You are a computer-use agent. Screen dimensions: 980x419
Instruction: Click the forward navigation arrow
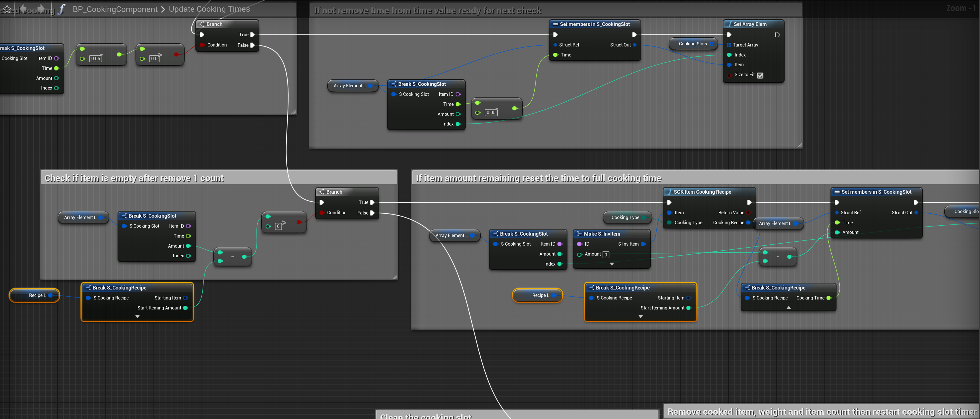click(41, 9)
